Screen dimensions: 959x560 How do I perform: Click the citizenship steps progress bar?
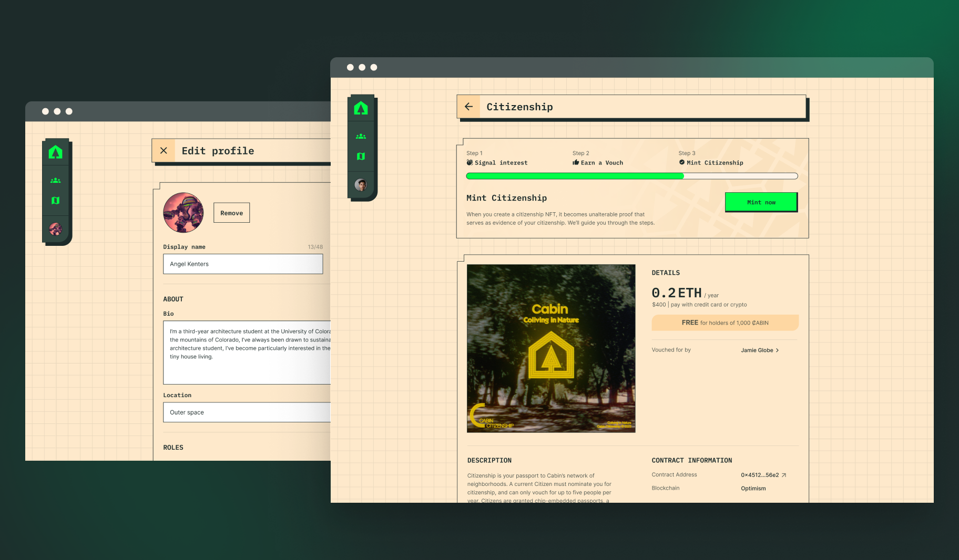pyautogui.click(x=631, y=176)
